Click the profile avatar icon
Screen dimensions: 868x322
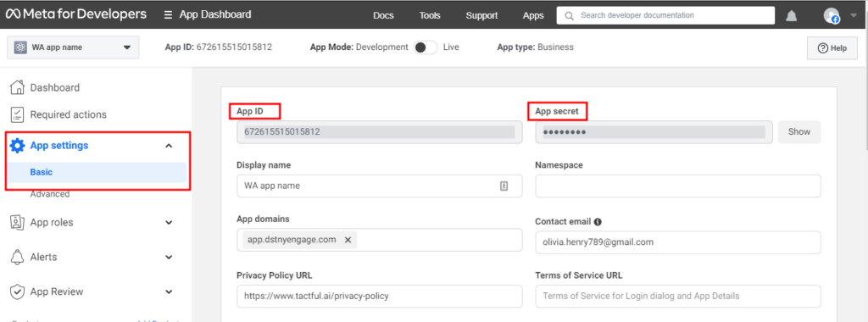point(832,15)
